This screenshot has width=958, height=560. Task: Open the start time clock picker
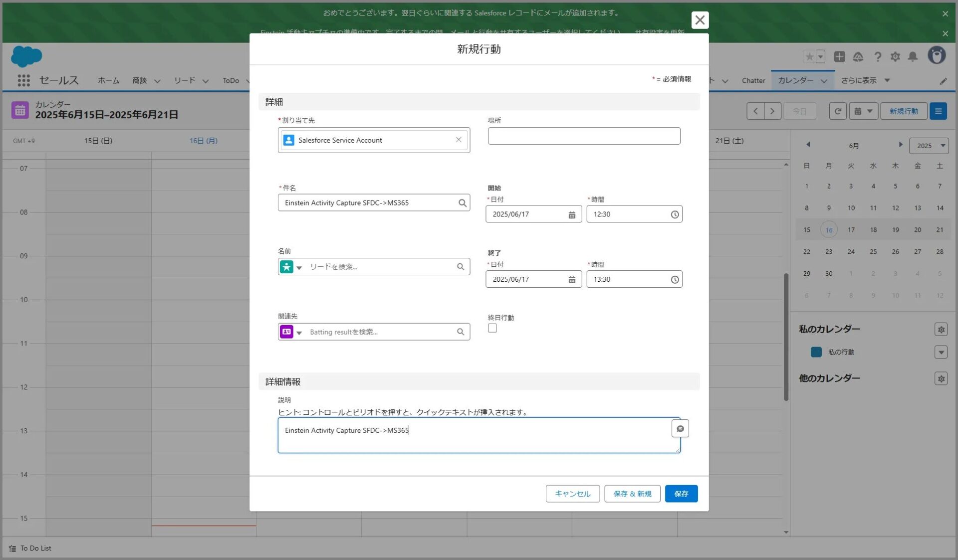point(675,214)
